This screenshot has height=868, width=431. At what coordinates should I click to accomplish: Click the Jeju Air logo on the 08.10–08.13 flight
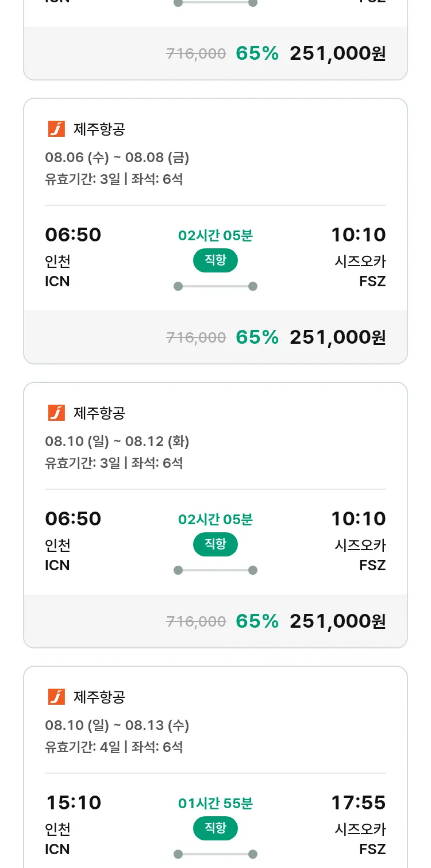56,697
